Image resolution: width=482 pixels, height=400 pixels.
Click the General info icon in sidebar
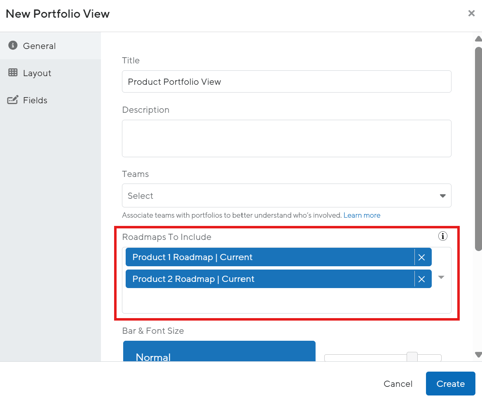pos(13,45)
